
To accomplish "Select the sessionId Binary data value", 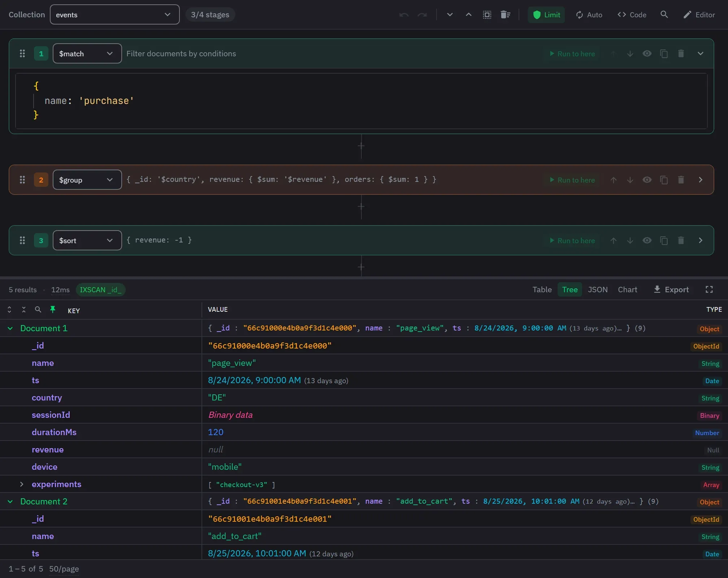I will [x=230, y=415].
